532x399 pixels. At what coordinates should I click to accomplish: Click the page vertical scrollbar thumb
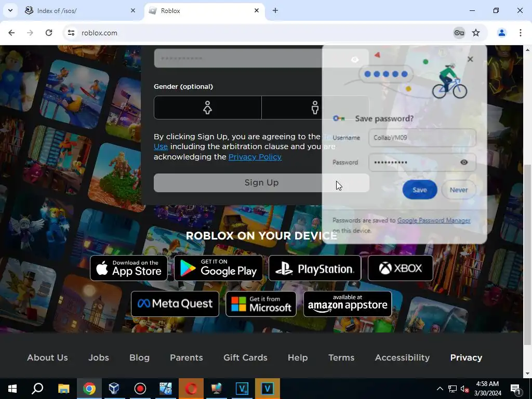[x=528, y=255]
